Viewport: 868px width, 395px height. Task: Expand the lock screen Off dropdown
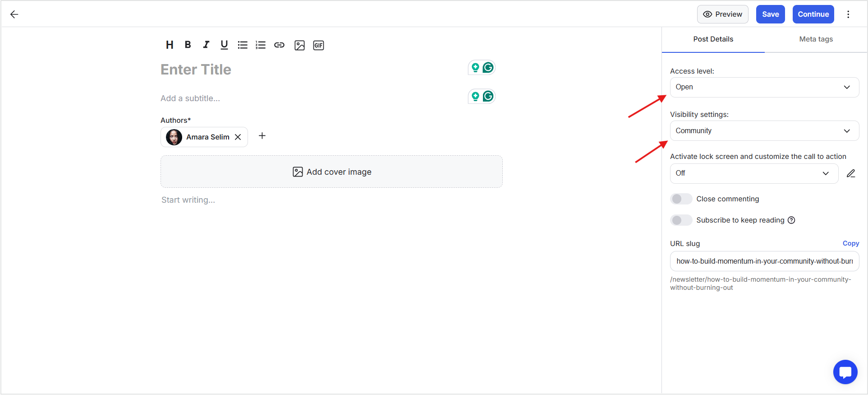coord(754,173)
